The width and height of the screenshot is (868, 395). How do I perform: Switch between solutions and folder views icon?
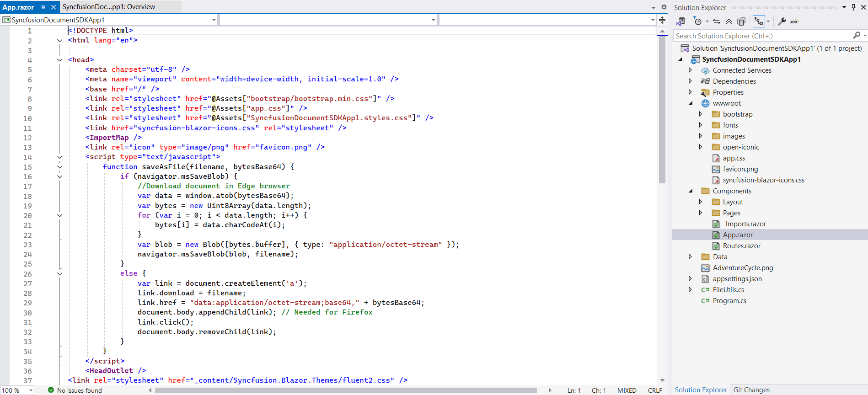tap(680, 21)
